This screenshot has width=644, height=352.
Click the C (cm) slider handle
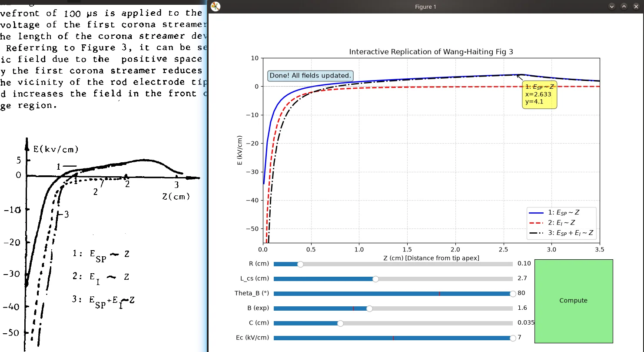[340, 323]
